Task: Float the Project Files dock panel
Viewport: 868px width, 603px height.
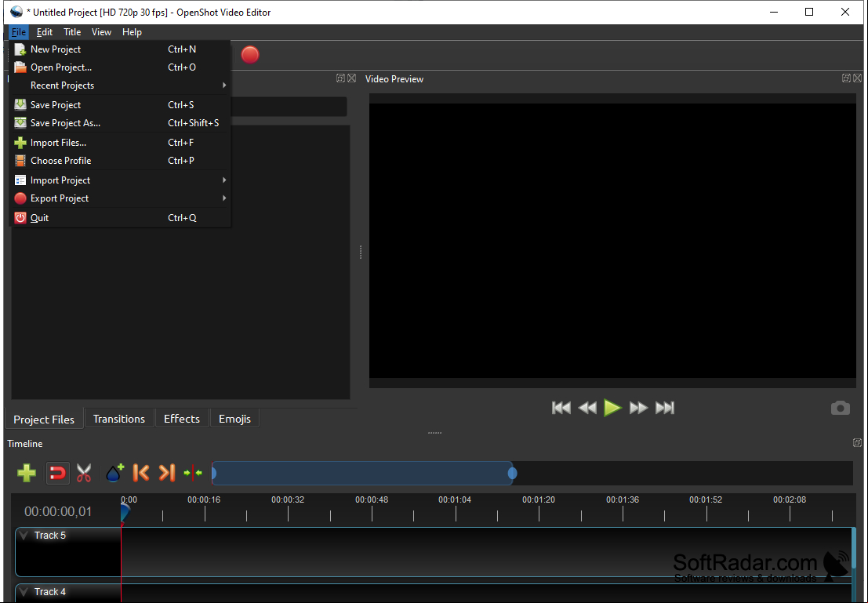Action: tap(340, 78)
